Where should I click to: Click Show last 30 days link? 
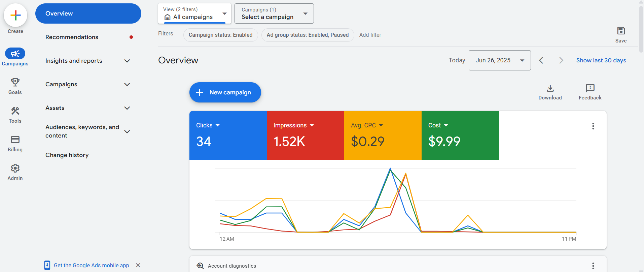click(x=601, y=60)
